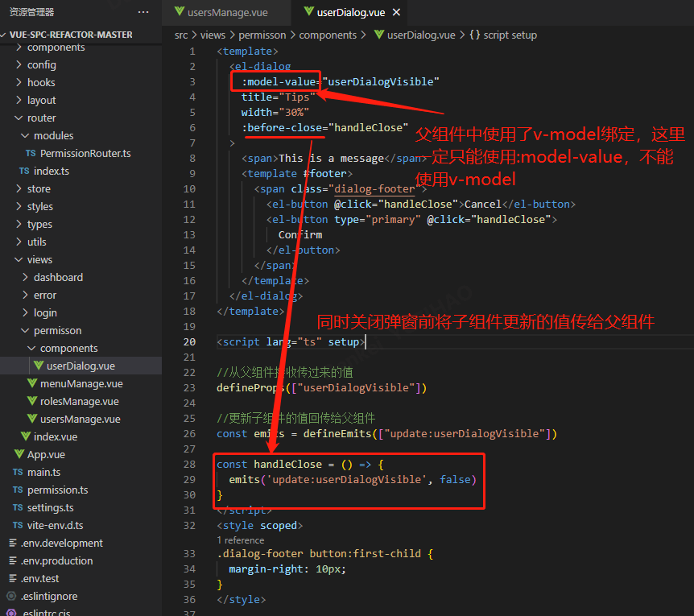Close the userDialog.vue editor tab

[x=397, y=12]
